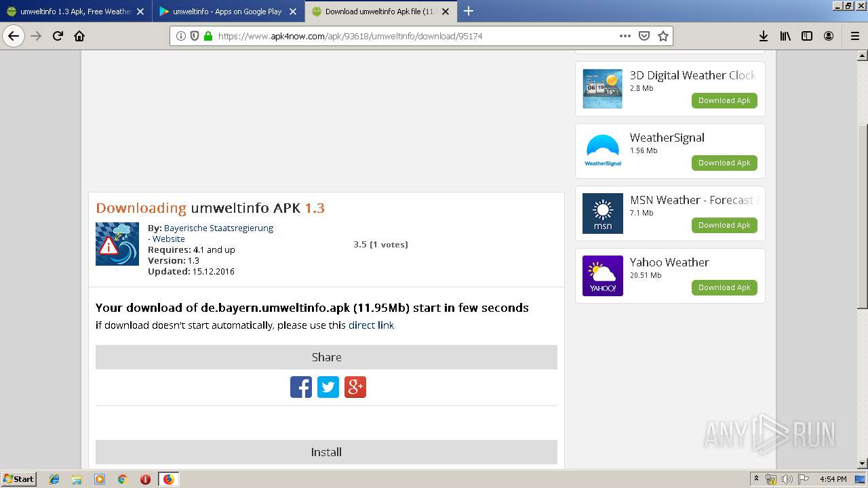Show hidden tray icons arrow
Screen dimensions: 868x488
coord(756,479)
